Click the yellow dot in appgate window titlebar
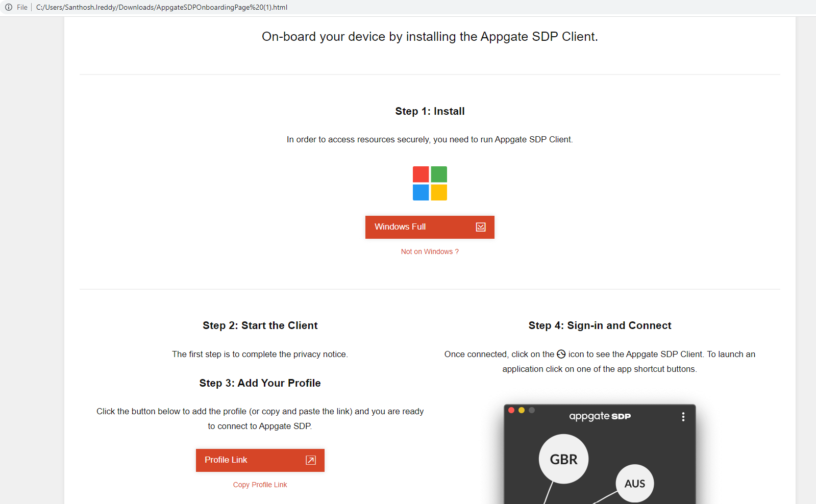 click(x=522, y=410)
